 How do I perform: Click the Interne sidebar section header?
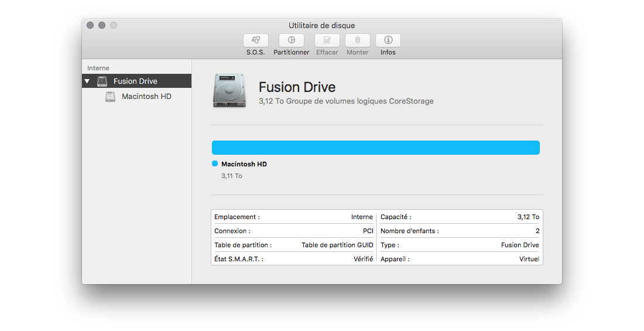[x=98, y=68]
